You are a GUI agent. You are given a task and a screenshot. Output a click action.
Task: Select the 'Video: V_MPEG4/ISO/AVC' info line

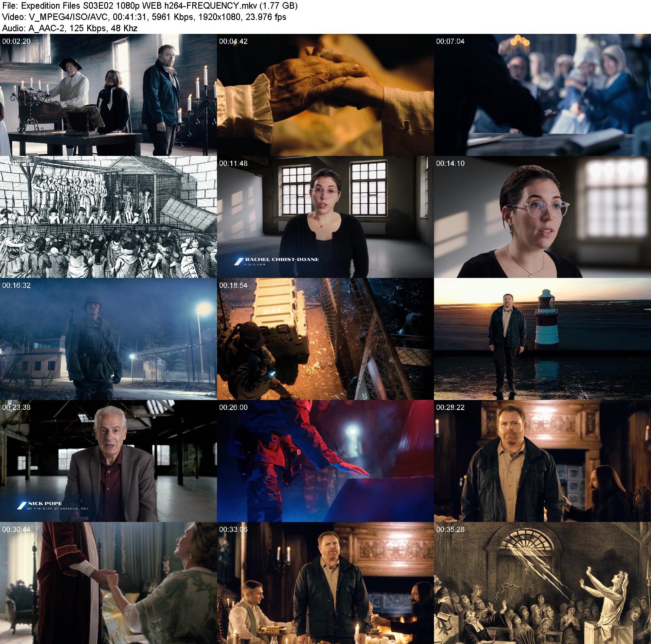[x=144, y=17]
